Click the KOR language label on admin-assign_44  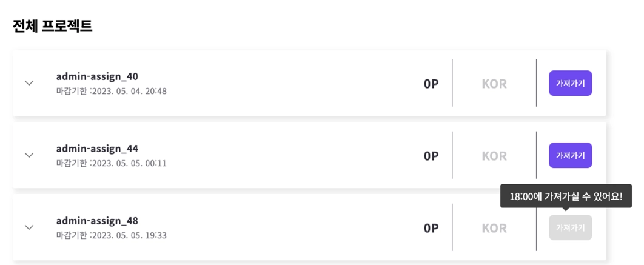pyautogui.click(x=494, y=156)
